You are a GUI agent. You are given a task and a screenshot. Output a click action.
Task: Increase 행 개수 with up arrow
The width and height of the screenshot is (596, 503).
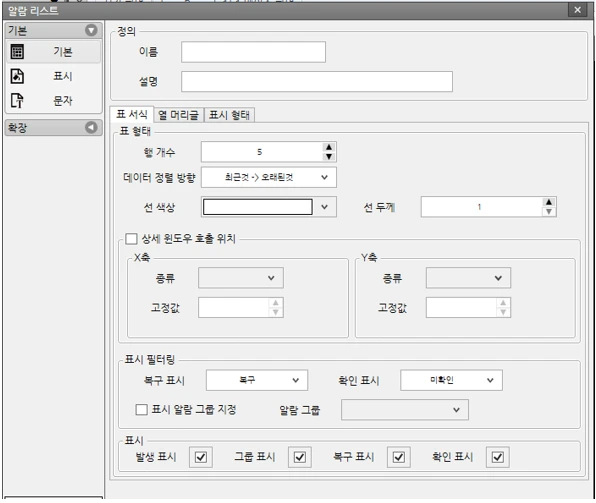click(x=329, y=147)
